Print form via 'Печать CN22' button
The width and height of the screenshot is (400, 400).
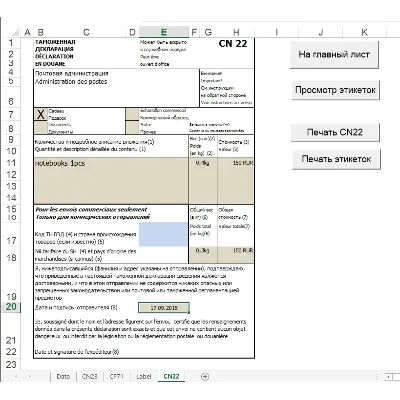tap(335, 132)
